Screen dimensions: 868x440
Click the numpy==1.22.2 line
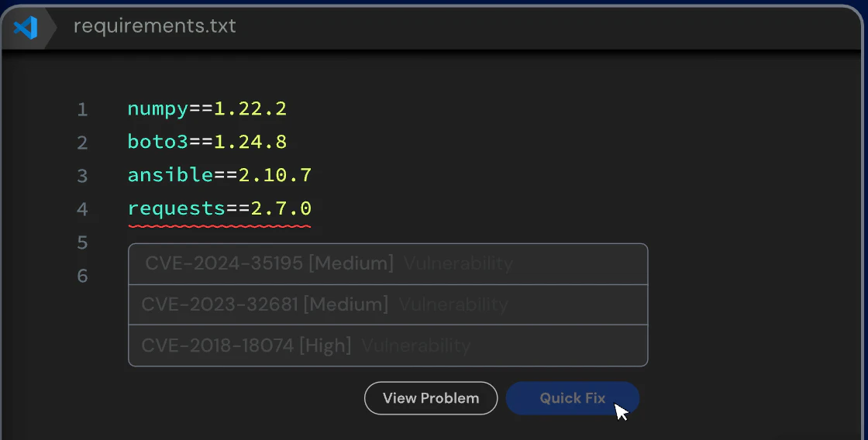207,108
